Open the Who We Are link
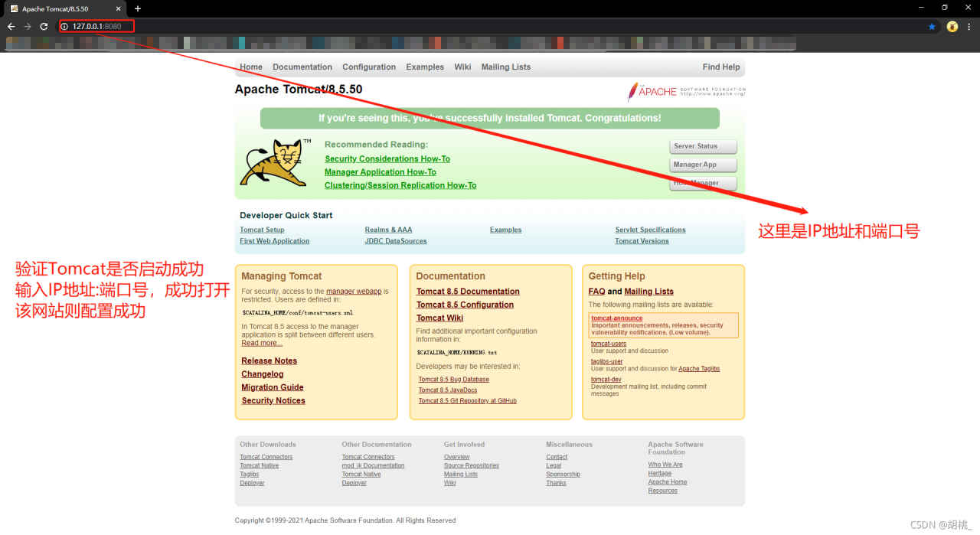Screen dimensions: 980x535 665,465
